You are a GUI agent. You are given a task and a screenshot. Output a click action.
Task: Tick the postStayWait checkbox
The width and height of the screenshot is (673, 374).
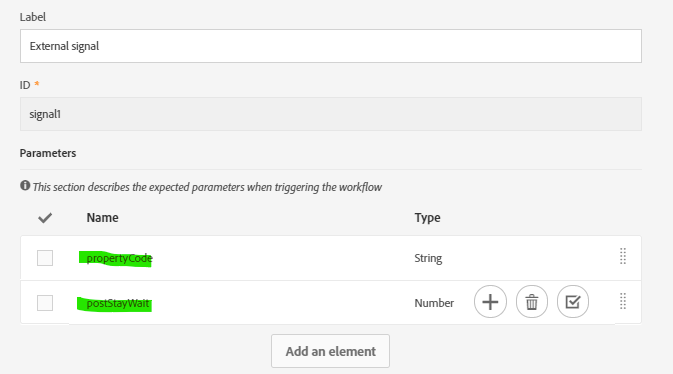tap(45, 303)
